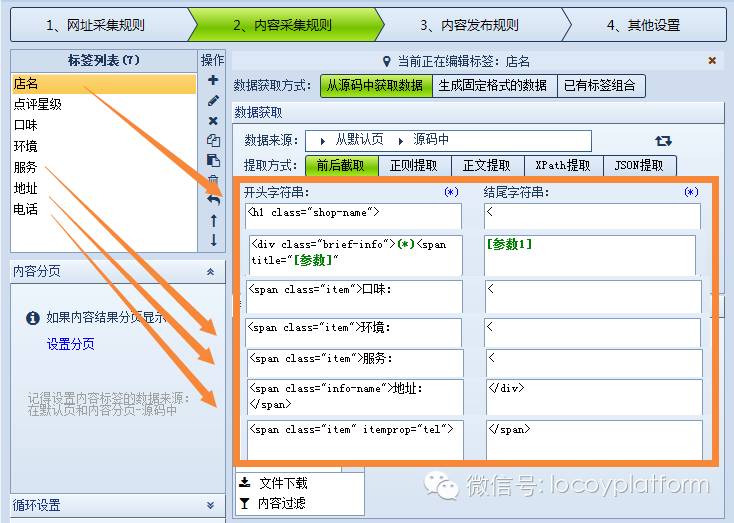This screenshot has width=734, height=523.
Task: Click the start-string field containing h1 class="shop-name"
Action: pyautogui.click(x=353, y=216)
